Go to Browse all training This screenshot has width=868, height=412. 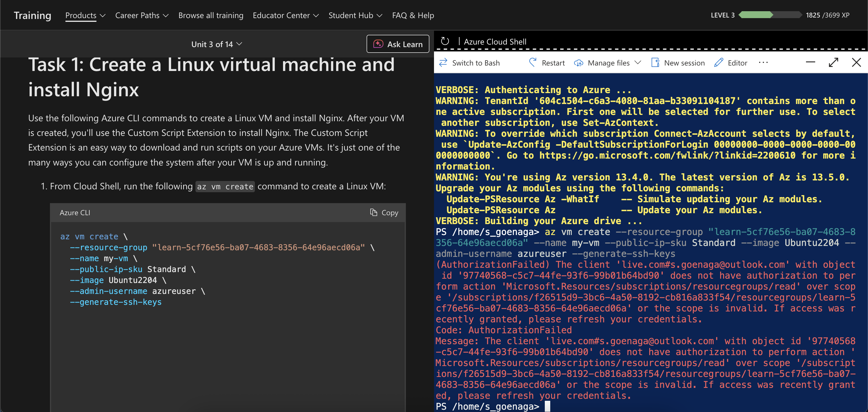click(211, 16)
